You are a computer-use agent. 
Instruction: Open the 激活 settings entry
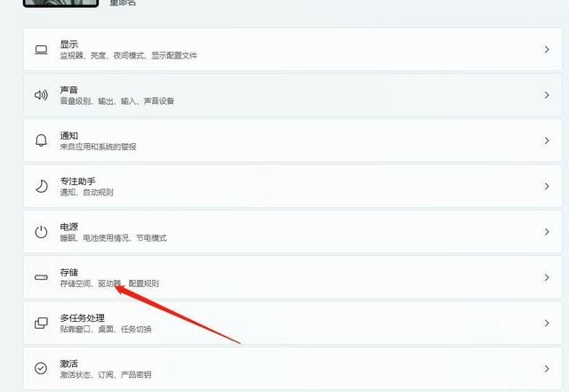(x=293, y=368)
